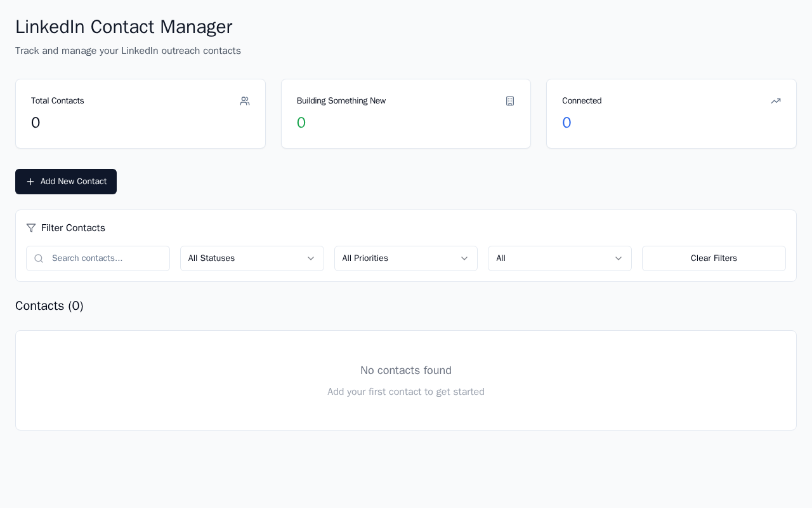The height and width of the screenshot is (508, 812).
Task: Click the blue Connected count number
Action: coord(566,123)
